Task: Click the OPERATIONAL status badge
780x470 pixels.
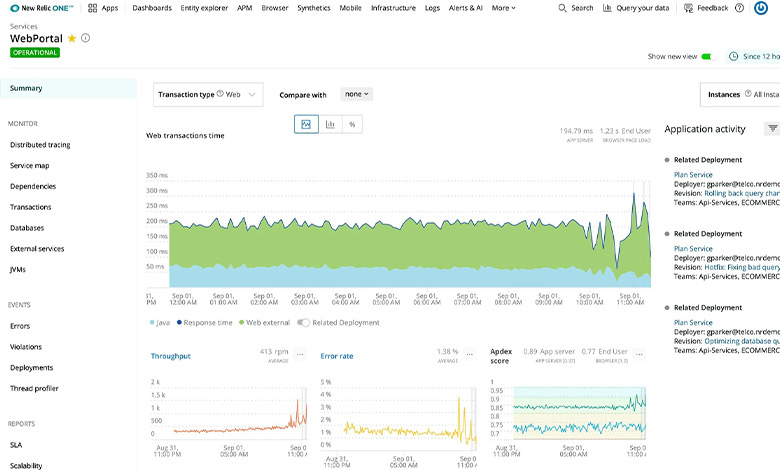Action: coord(35,53)
